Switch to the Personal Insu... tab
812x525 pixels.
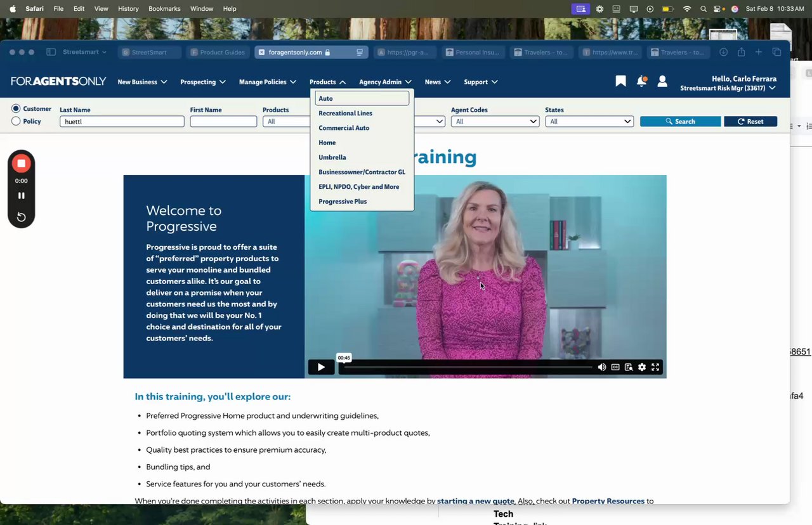point(473,52)
